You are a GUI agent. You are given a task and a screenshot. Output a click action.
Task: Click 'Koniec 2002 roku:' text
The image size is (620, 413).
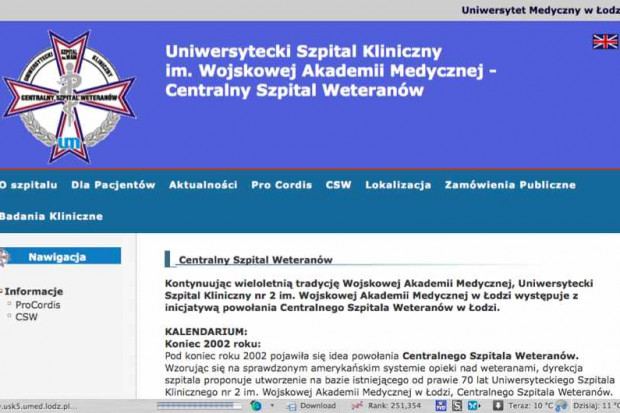(x=213, y=343)
